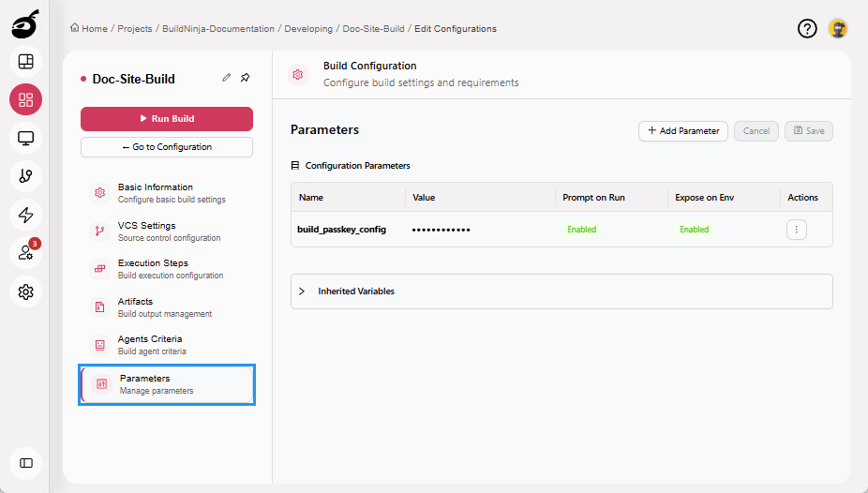Screen dimensions: 868x493
Task: Click the Parameters heading
Action: (x=325, y=130)
